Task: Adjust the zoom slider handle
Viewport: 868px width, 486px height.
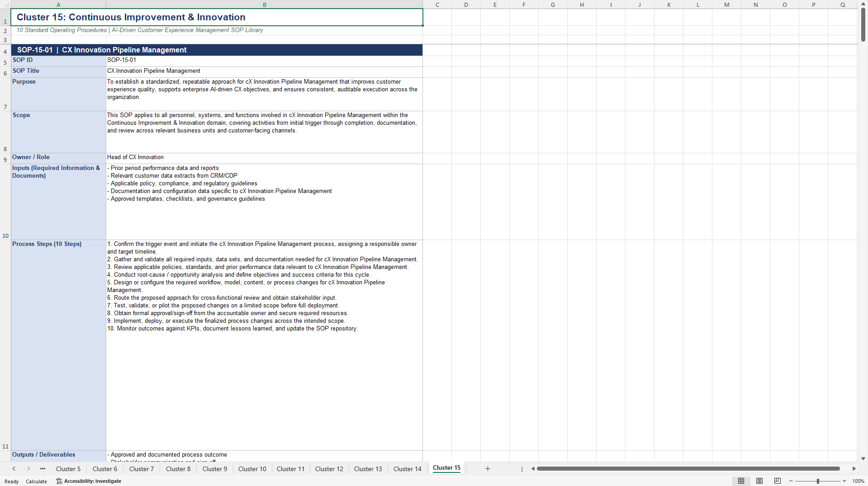Action: (818, 481)
